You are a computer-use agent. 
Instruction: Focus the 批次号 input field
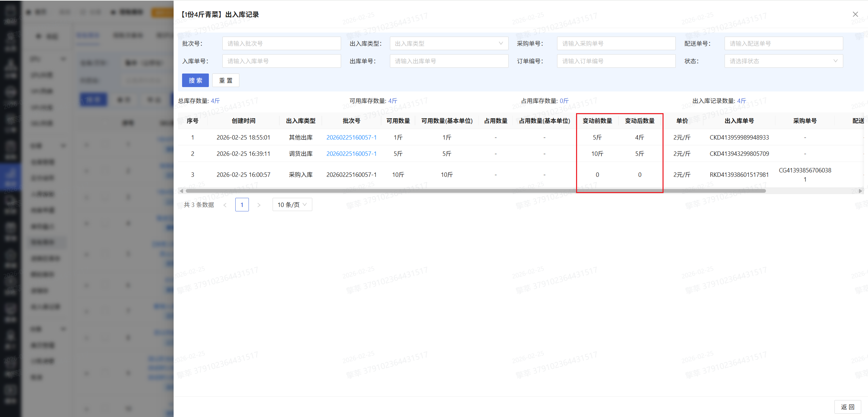coord(281,43)
